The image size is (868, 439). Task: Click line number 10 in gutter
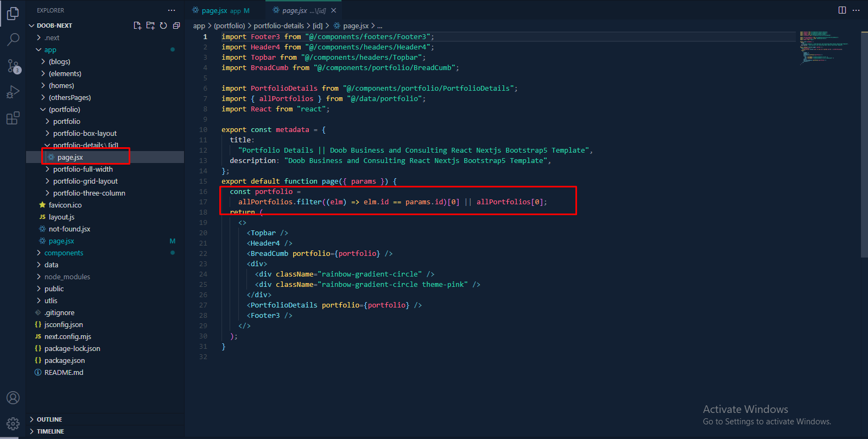point(203,130)
